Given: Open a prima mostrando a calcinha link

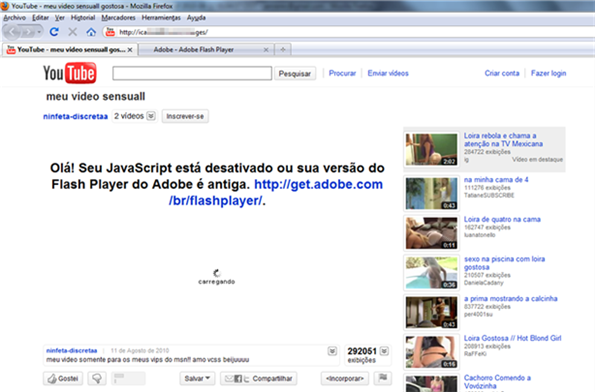Looking at the screenshot, I should click(510, 299).
